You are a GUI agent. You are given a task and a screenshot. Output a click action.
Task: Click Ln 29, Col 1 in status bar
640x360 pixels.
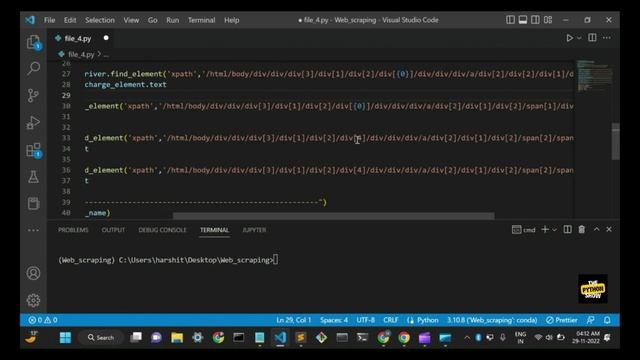(x=294, y=320)
